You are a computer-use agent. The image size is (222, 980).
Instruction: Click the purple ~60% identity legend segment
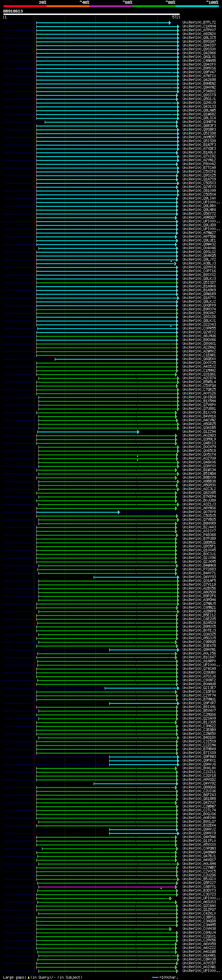[111, 7]
